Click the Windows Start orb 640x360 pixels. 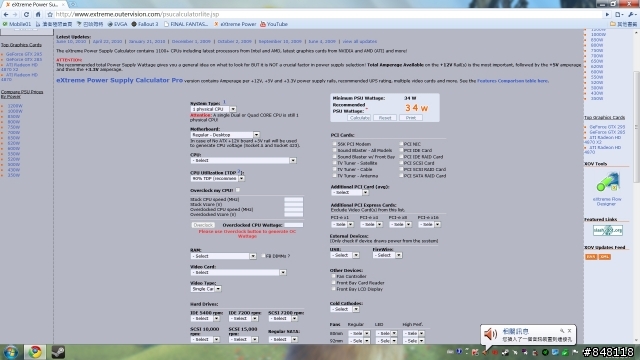(x=11, y=352)
